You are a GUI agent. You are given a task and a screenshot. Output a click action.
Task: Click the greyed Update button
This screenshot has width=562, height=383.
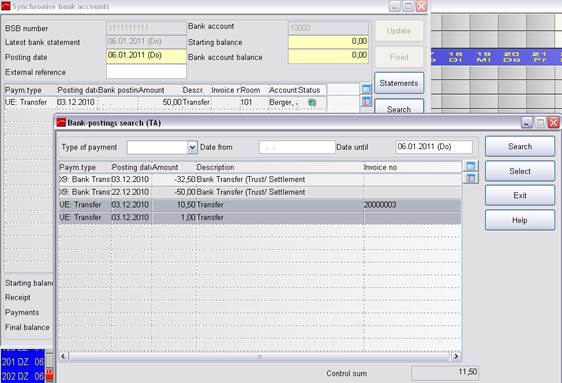399,31
